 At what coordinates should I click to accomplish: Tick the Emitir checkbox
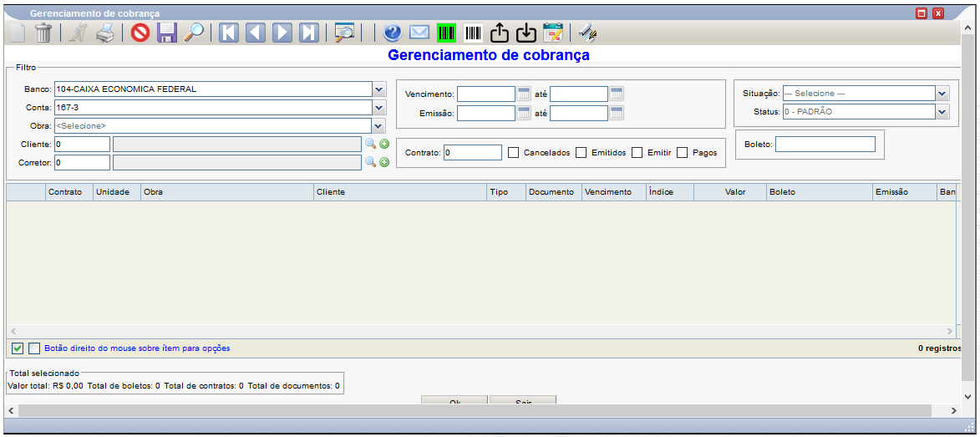click(637, 153)
